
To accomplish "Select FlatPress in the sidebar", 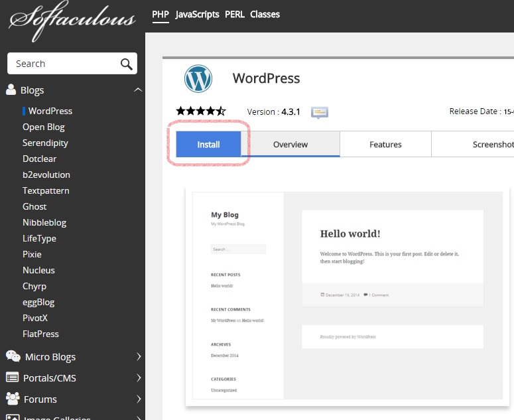I will click(40, 334).
